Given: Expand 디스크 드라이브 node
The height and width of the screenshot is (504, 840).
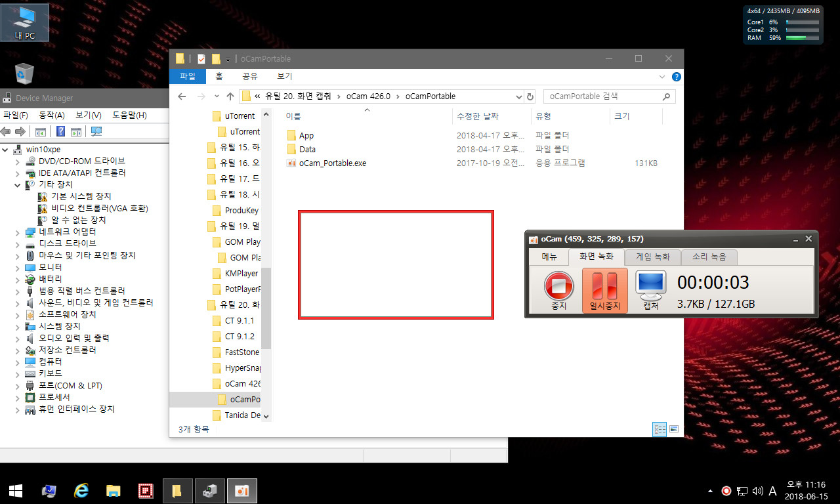Looking at the screenshot, I should 18,243.
